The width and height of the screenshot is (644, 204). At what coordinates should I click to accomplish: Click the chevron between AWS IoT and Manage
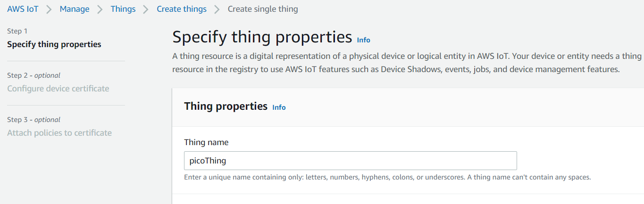(x=49, y=9)
